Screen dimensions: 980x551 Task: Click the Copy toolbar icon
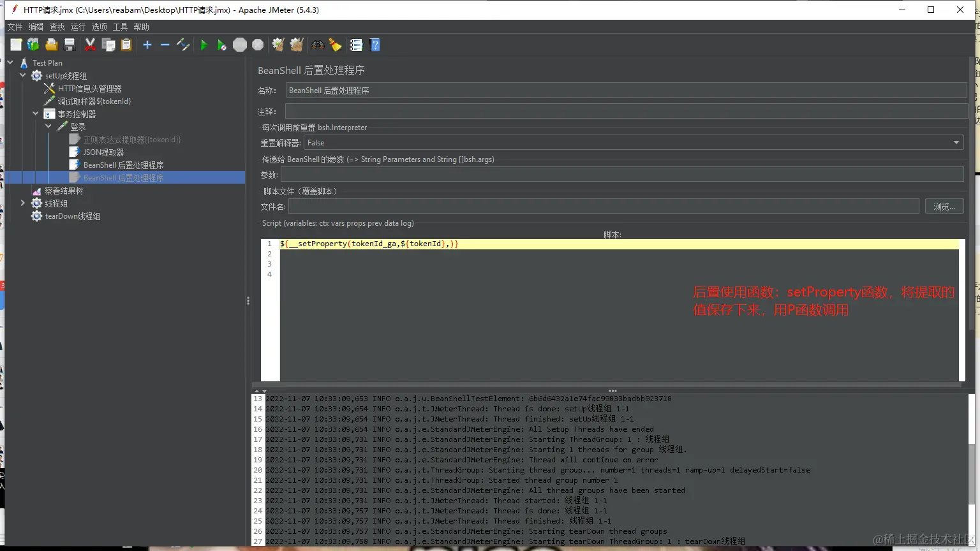pos(108,45)
